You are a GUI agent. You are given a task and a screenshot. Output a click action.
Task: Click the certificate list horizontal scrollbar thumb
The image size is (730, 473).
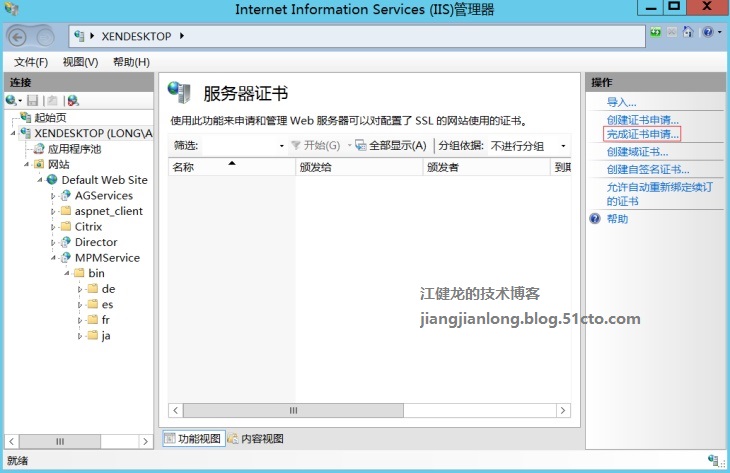293,411
